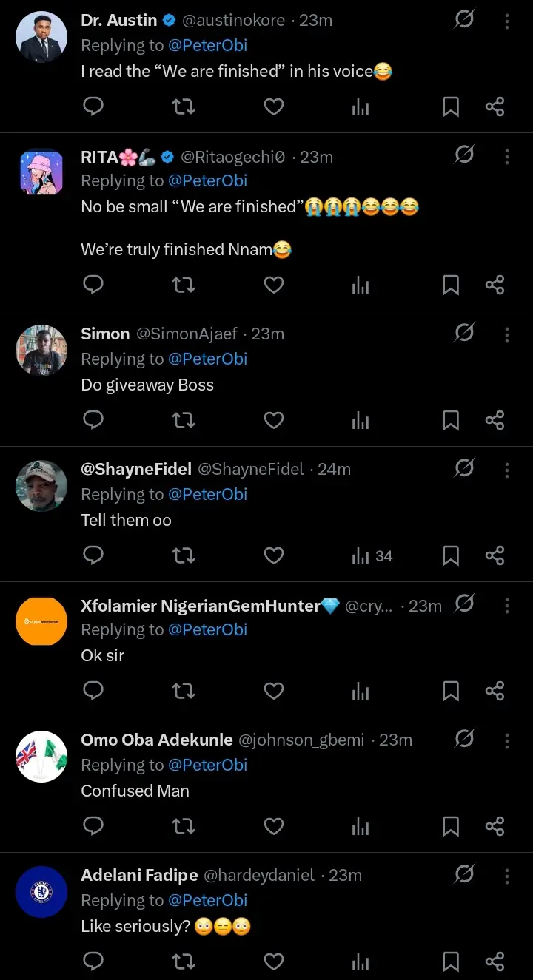Open @PeterObi mention in Omo Oba Adekunle's reply

click(x=207, y=765)
